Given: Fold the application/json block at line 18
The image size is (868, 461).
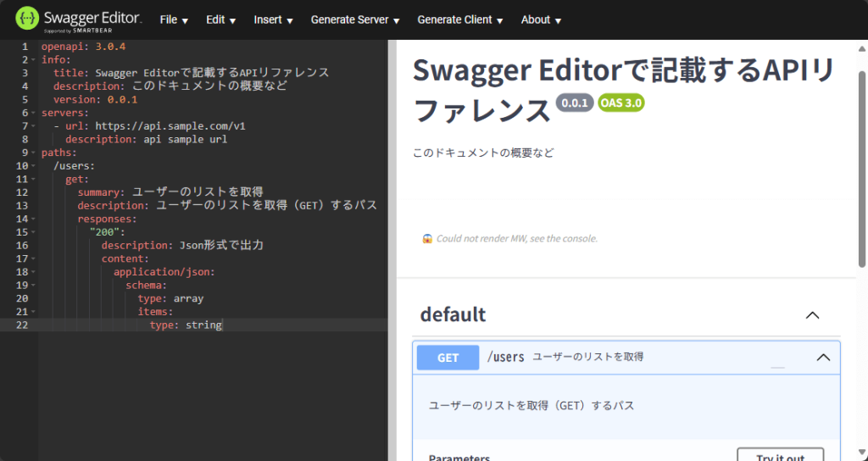Looking at the screenshot, I should point(33,272).
